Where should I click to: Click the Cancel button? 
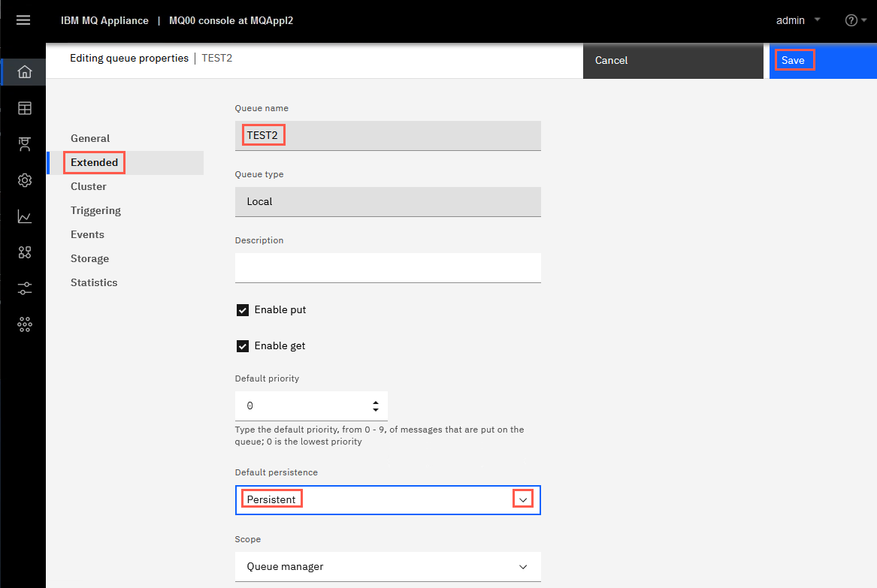pos(673,60)
